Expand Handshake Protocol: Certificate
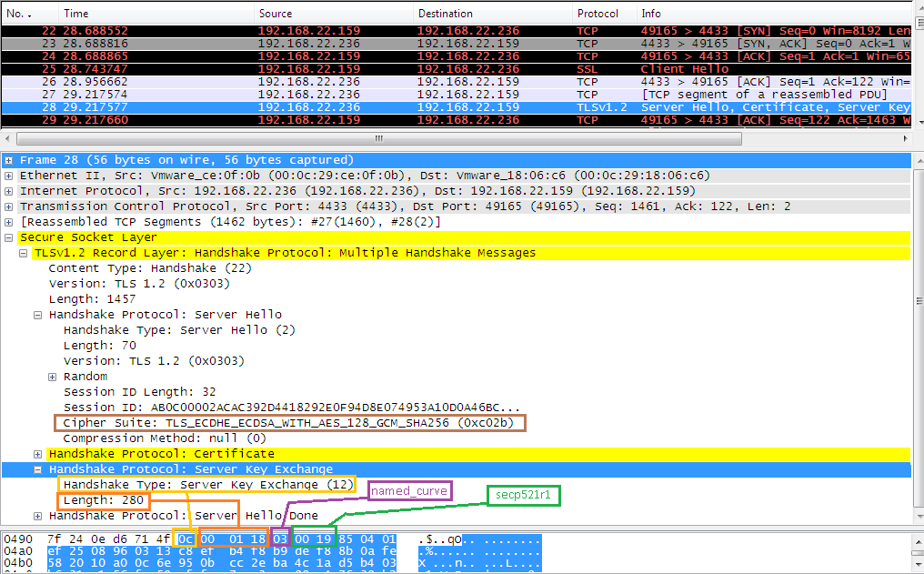924x574 pixels. tap(38, 454)
